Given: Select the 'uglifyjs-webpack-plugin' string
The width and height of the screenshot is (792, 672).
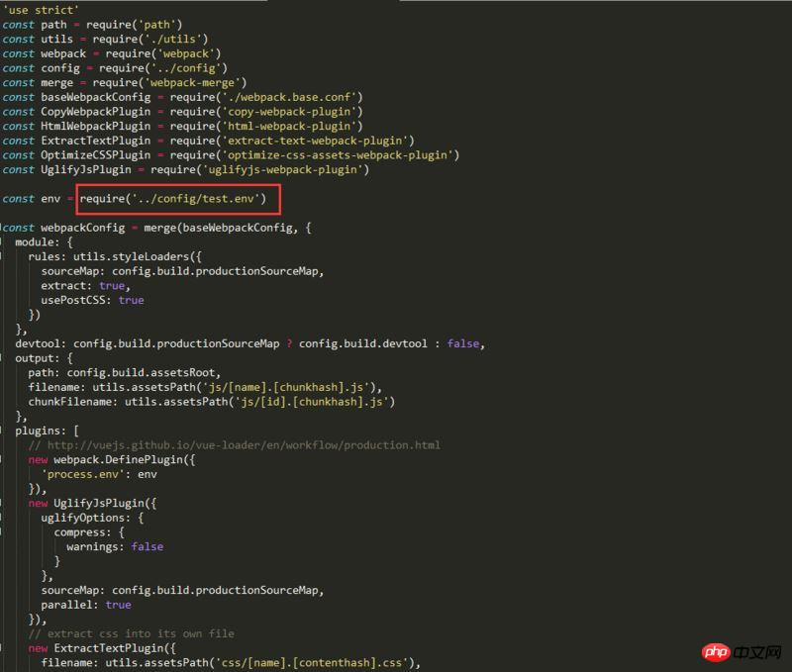Looking at the screenshot, I should [282, 169].
